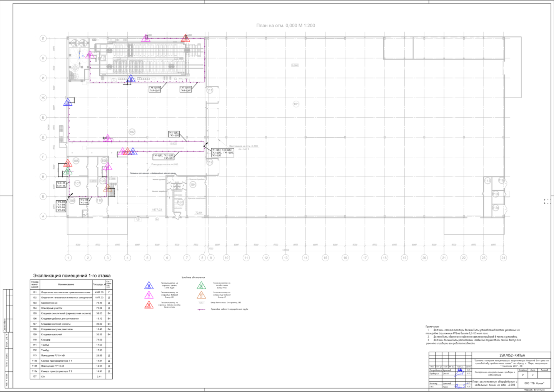554x392 pixels.
Task: Select the ООО "ПБ Линия" title block cell
Action: pos(534,383)
